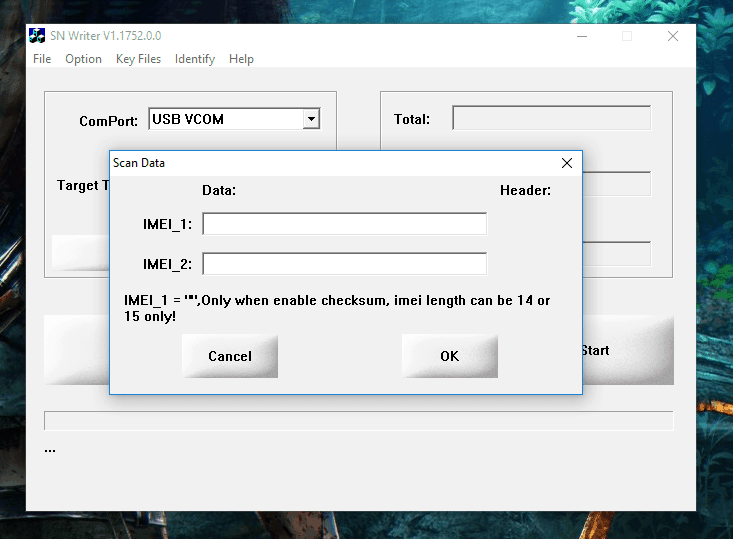Click the Total field

tap(551, 118)
